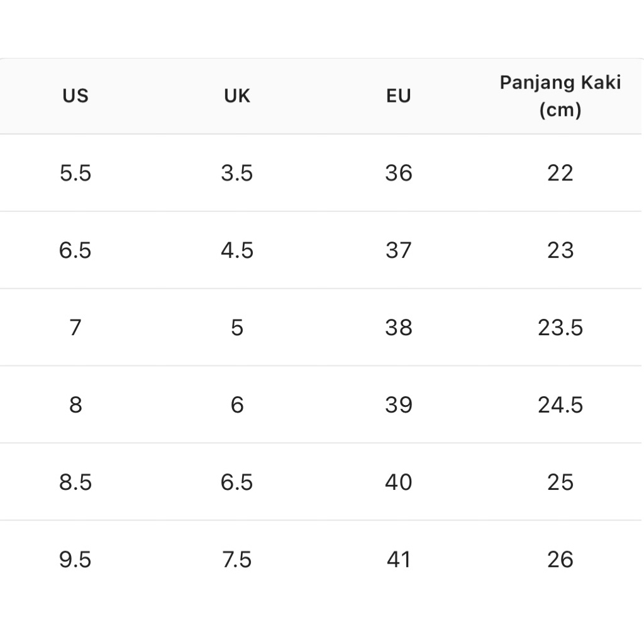Select the UK size 3.5 cell
Image resolution: width=644 pixels, height=644 pixels.
pyautogui.click(x=237, y=173)
